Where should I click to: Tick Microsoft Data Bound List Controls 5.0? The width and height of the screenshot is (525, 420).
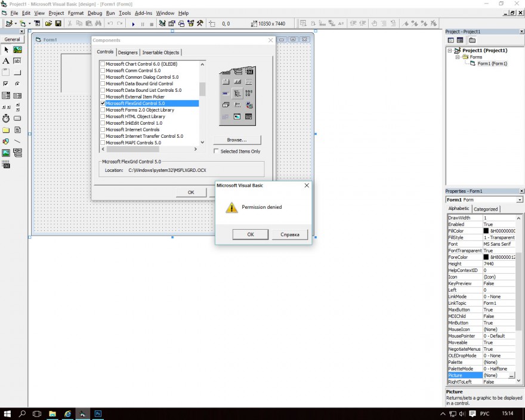(103, 90)
